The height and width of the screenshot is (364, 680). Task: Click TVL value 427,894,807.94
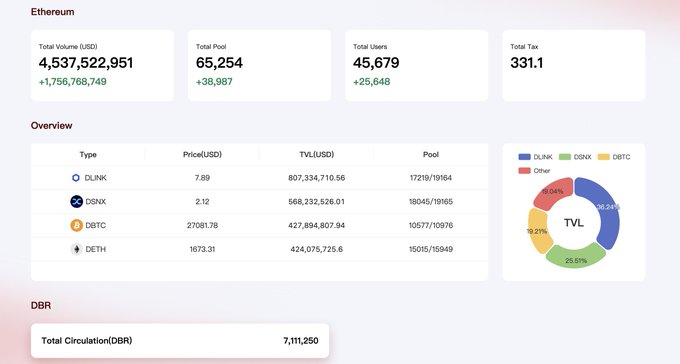(x=317, y=225)
